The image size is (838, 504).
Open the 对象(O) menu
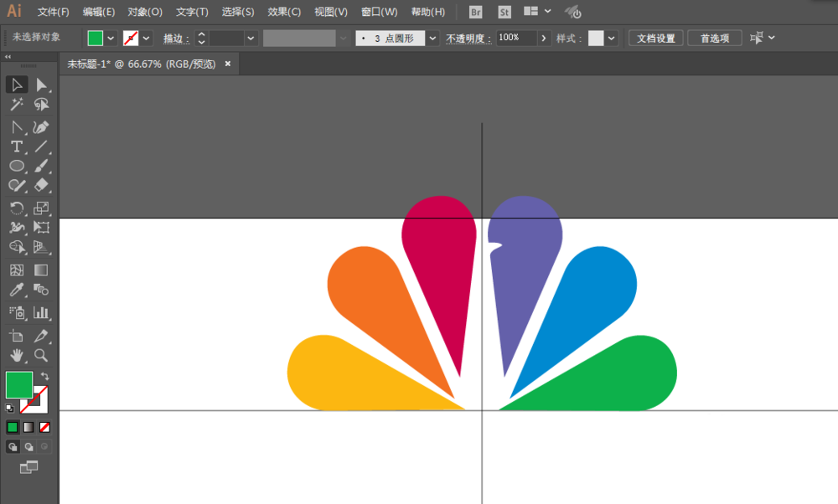(x=145, y=12)
